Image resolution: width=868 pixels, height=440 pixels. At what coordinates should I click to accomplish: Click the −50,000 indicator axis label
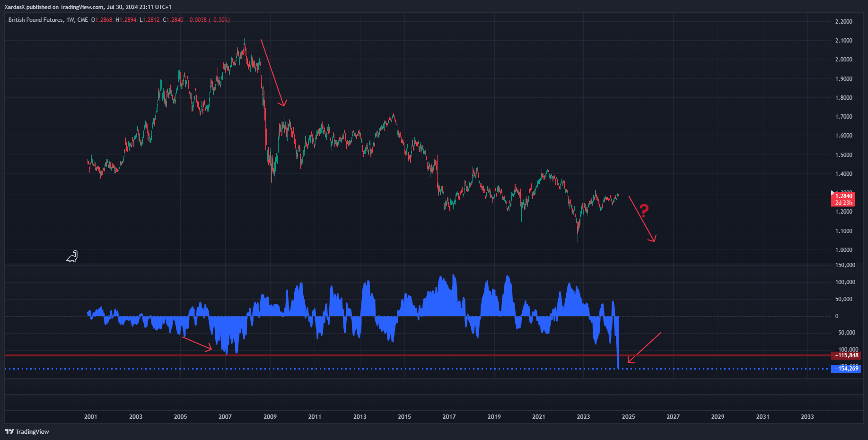point(845,333)
